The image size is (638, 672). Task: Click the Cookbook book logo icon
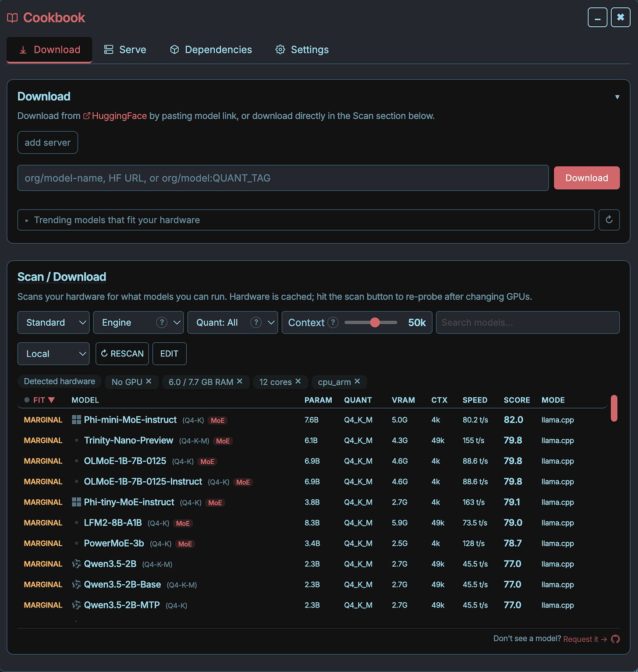[x=12, y=18]
